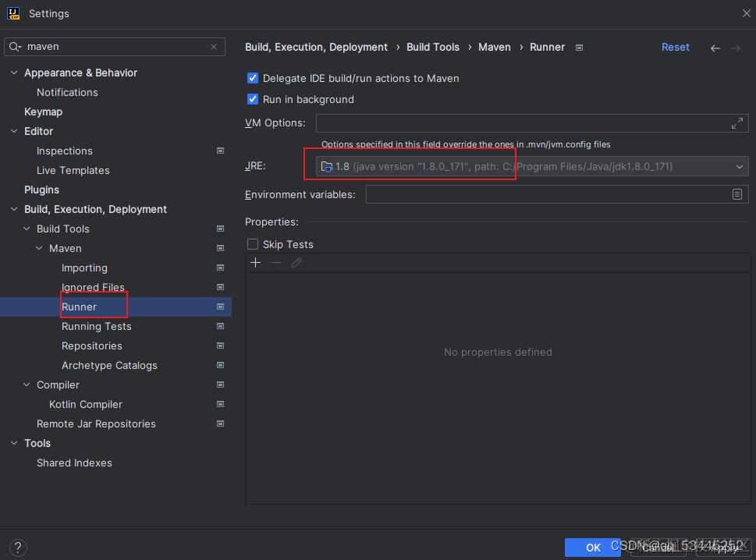Navigate forward with the right arrow
This screenshot has width=756, height=560.
point(736,48)
